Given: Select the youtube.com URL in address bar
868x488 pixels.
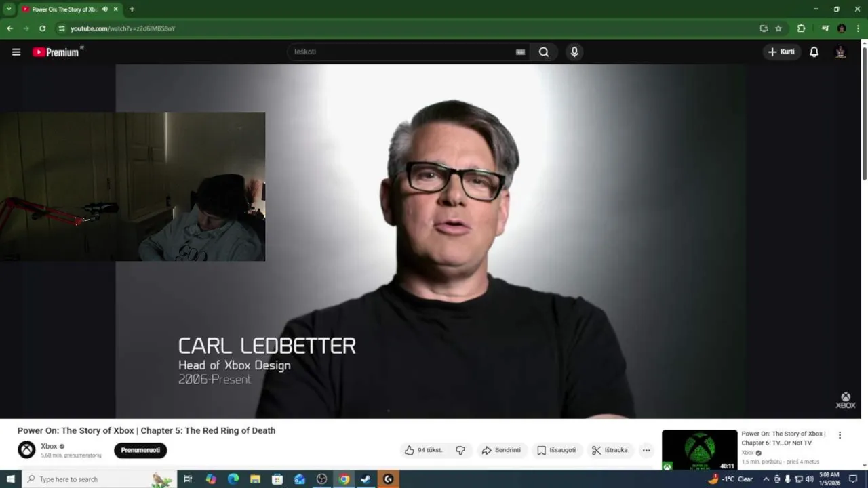Looking at the screenshot, I should pyautogui.click(x=123, y=28).
